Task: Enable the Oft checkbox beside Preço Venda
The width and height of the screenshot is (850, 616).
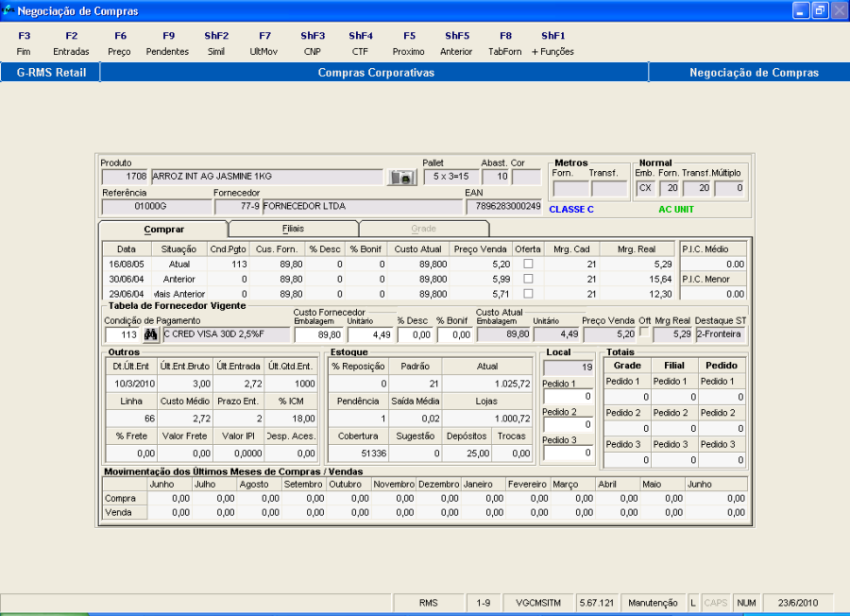Action: pos(645,334)
